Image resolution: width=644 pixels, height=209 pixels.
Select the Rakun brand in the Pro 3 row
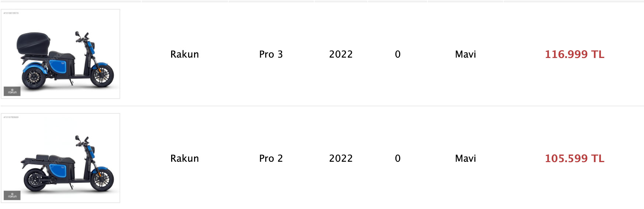[x=184, y=54]
